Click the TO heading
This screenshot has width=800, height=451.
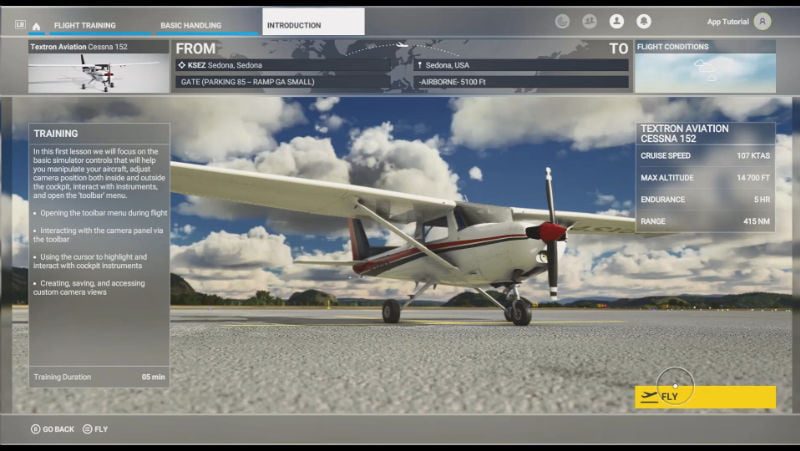(x=618, y=48)
